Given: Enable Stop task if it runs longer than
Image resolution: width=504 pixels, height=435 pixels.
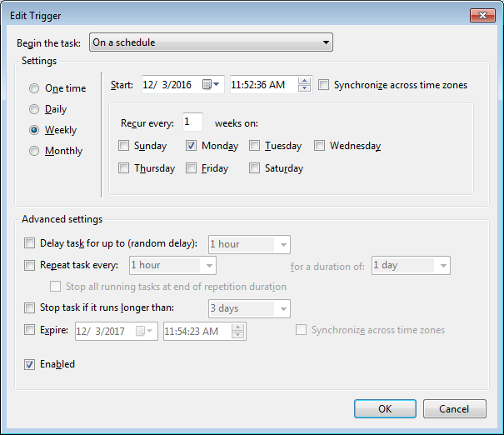Looking at the screenshot, I should [29, 307].
